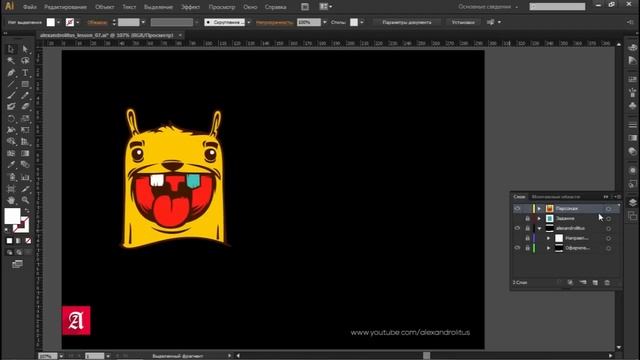Click the Установки button
640x360 pixels.
(x=463, y=22)
